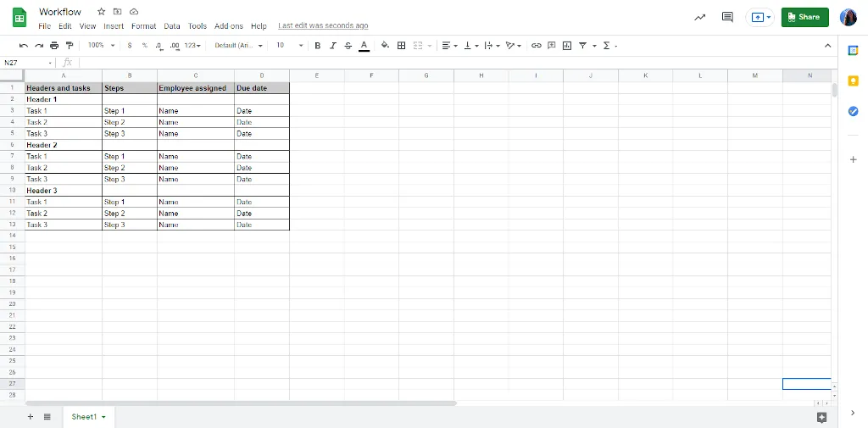Click the Share button
The height and width of the screenshot is (428, 868).
point(805,17)
